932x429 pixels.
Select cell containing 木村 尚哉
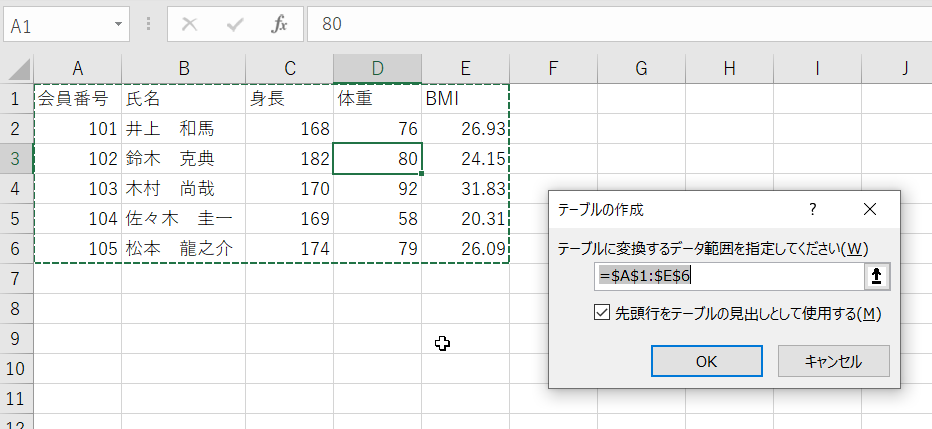184,188
